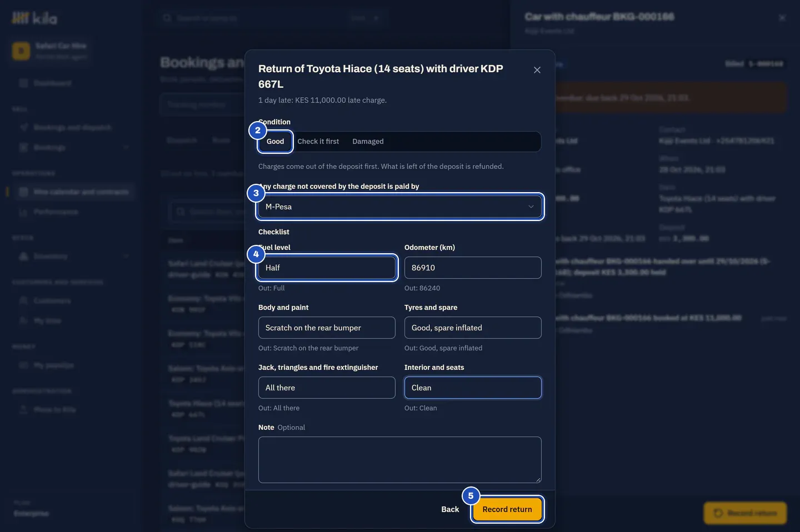Mark the vehicle condition as Damaged

tap(368, 142)
